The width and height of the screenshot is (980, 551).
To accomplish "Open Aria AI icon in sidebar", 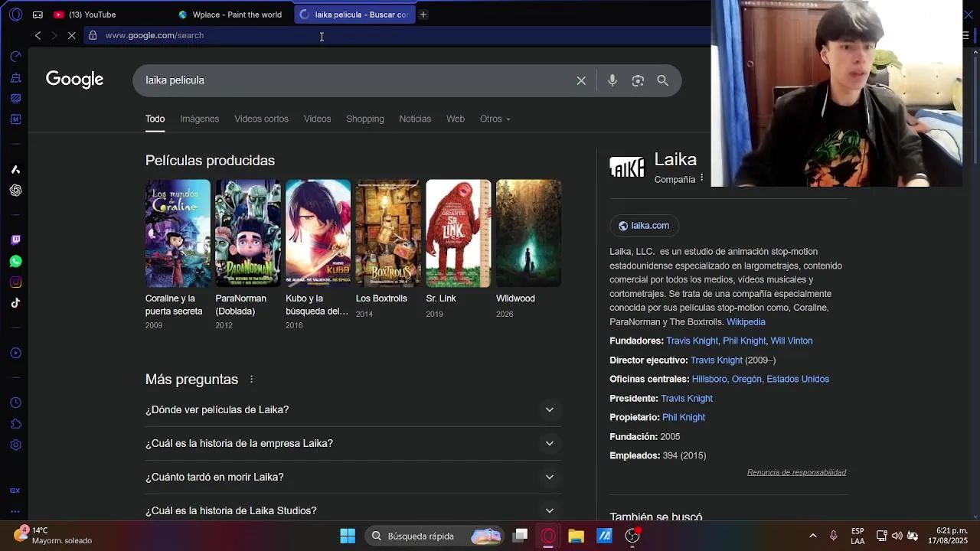I will [15, 169].
